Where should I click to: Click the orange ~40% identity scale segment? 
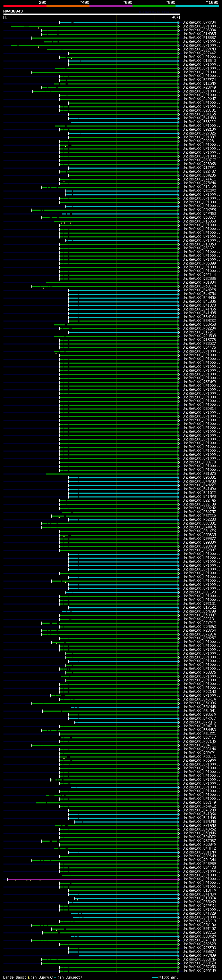(x=68, y=7)
